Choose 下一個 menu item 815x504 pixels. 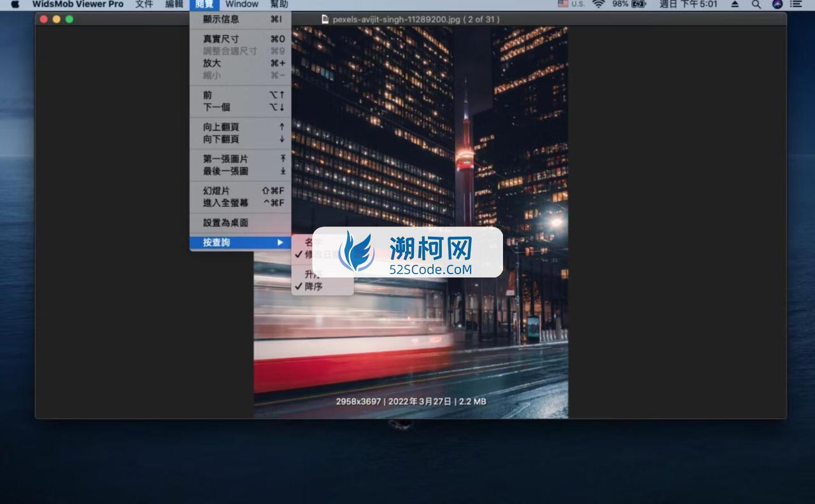click(x=240, y=107)
